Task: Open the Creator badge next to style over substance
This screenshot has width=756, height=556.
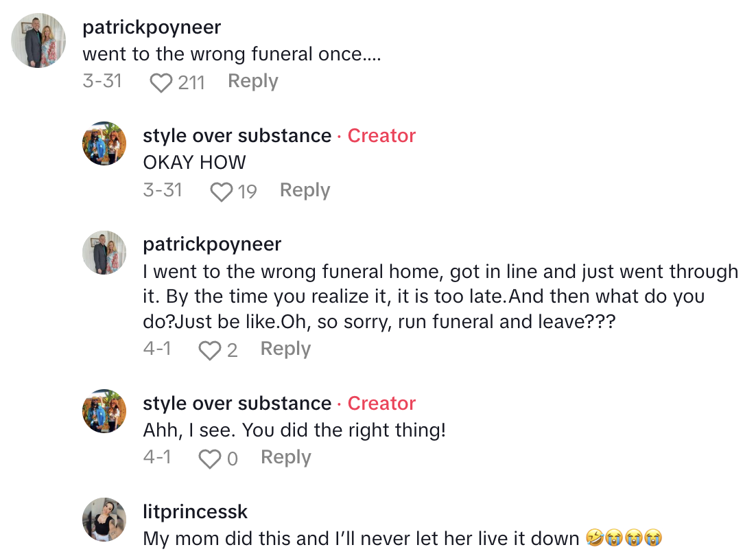Action: [x=381, y=135]
